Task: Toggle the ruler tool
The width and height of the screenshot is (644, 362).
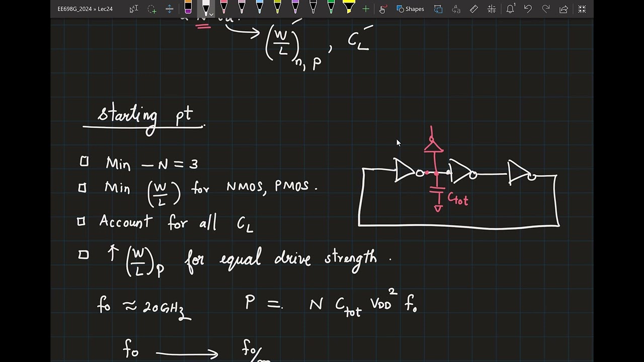Action: [474, 9]
